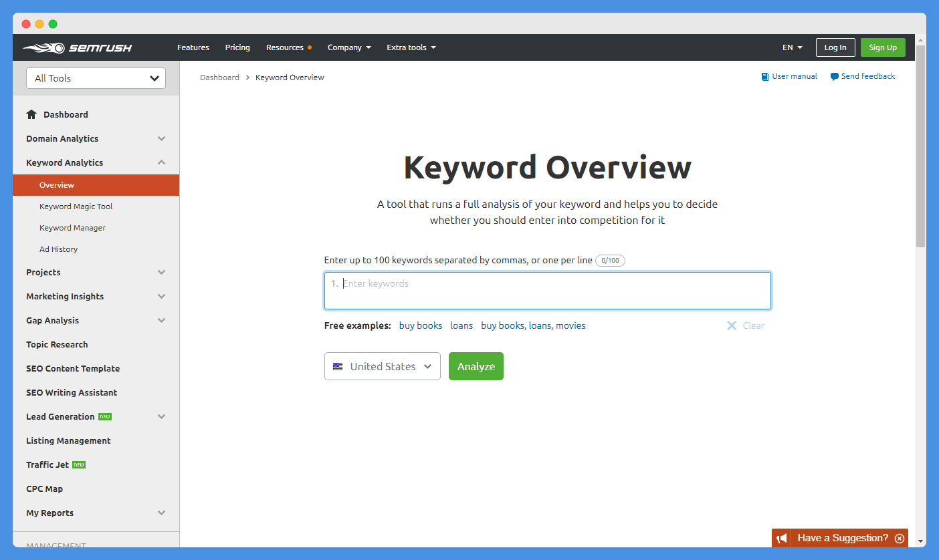
Task: Click the vertical scrollbar thumb
Action: click(920, 147)
